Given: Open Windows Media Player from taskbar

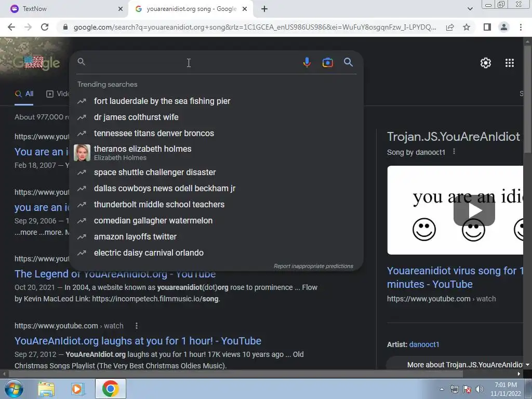Looking at the screenshot, I should pyautogui.click(x=78, y=389).
